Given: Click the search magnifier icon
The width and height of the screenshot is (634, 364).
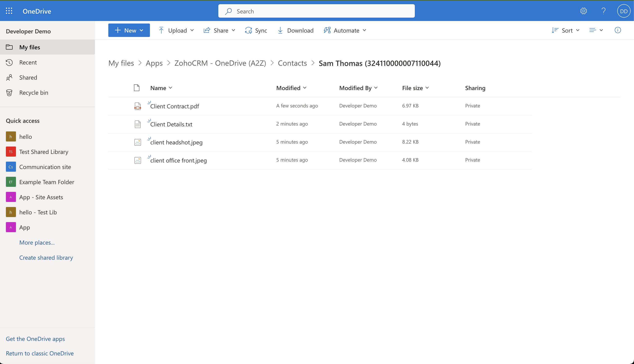Looking at the screenshot, I should [x=228, y=11].
